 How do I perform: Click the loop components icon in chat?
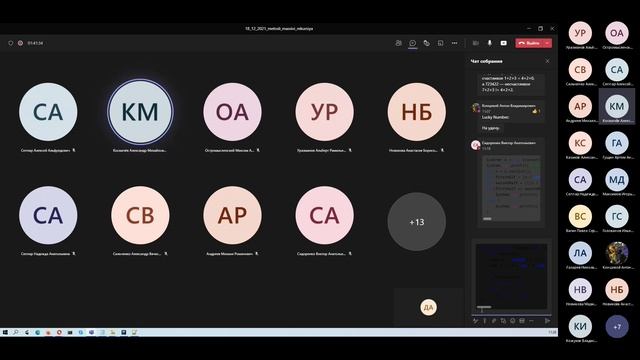(x=503, y=321)
